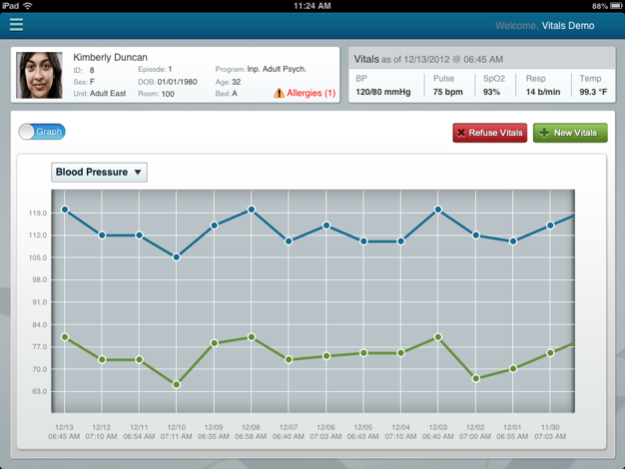Tap the 12/02 07:00 AM axis label
Image resolution: width=625 pixels, height=469 pixels.
[475, 432]
